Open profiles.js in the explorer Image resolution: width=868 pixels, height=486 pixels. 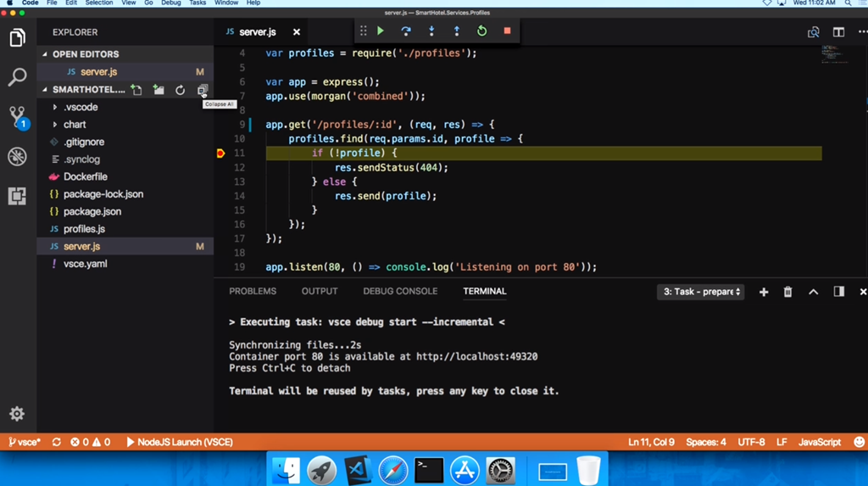84,229
